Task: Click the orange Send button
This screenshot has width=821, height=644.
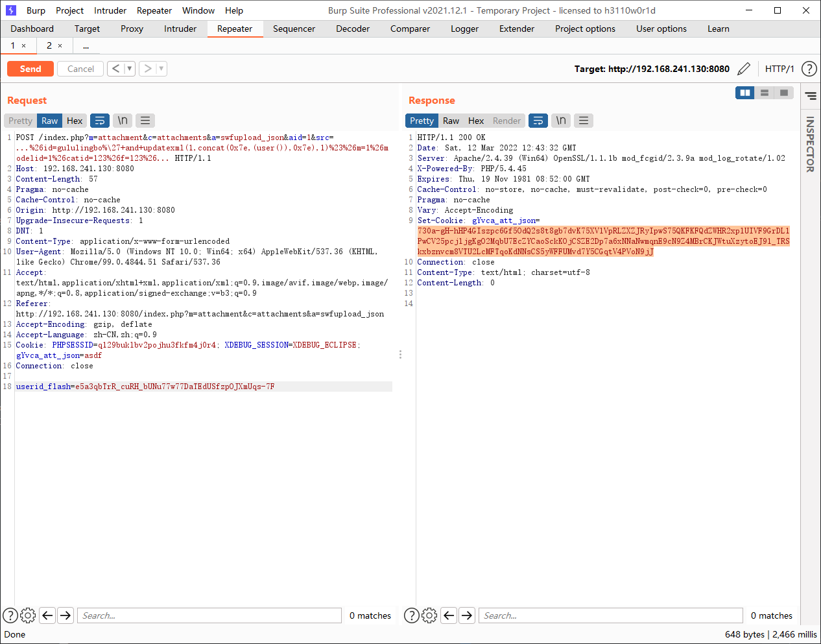Action: (30, 69)
